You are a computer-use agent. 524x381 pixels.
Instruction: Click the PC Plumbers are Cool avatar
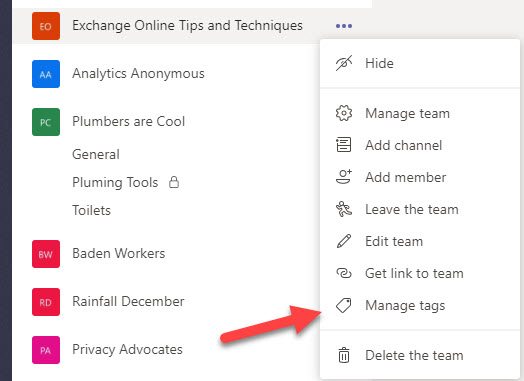pyautogui.click(x=46, y=122)
